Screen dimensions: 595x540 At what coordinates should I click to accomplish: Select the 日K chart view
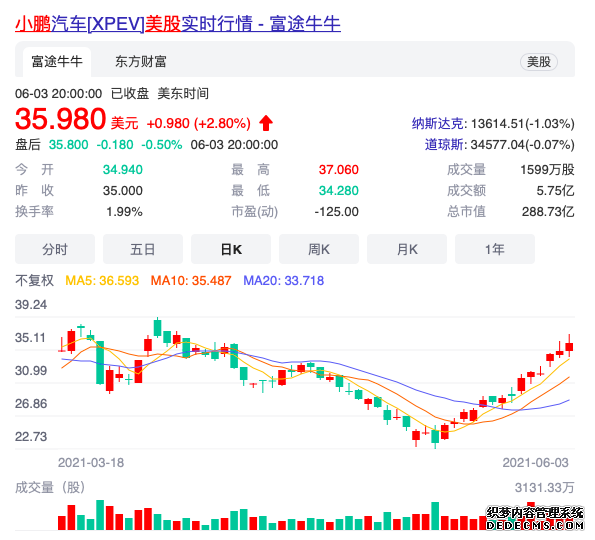pos(231,249)
